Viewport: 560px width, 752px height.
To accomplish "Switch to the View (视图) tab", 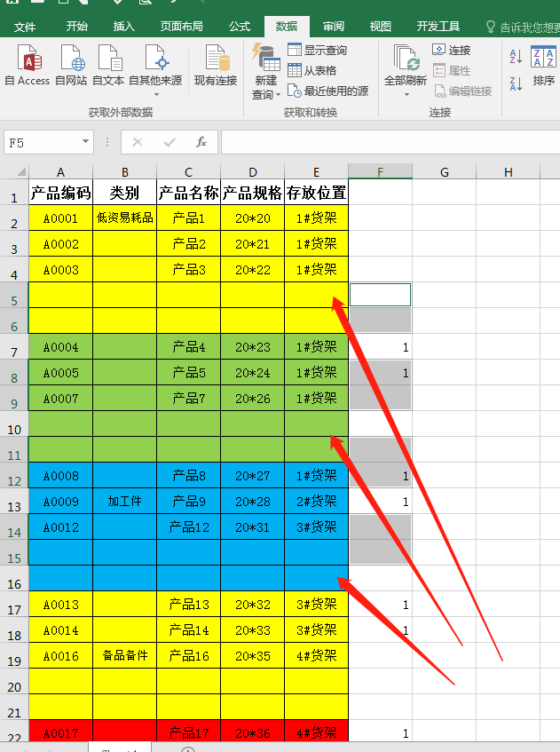I will point(380,27).
